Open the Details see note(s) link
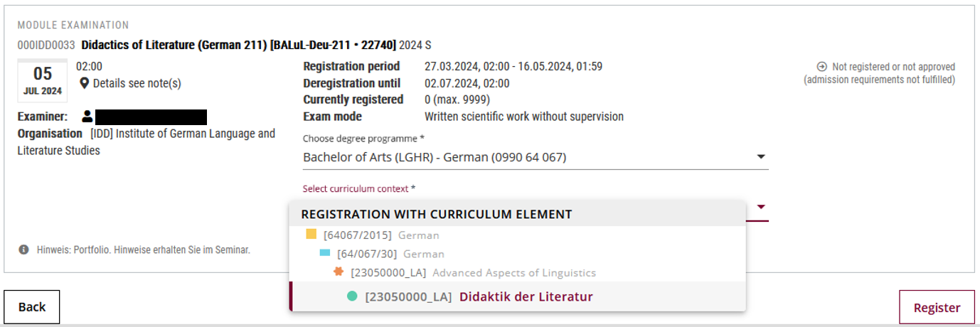Image resolution: width=980 pixels, height=327 pixels. [x=137, y=83]
